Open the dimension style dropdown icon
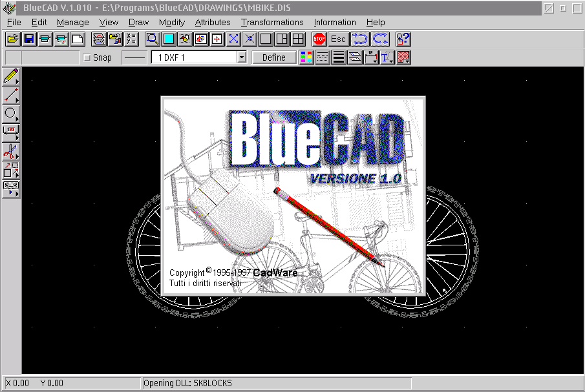 pyautogui.click(x=371, y=57)
